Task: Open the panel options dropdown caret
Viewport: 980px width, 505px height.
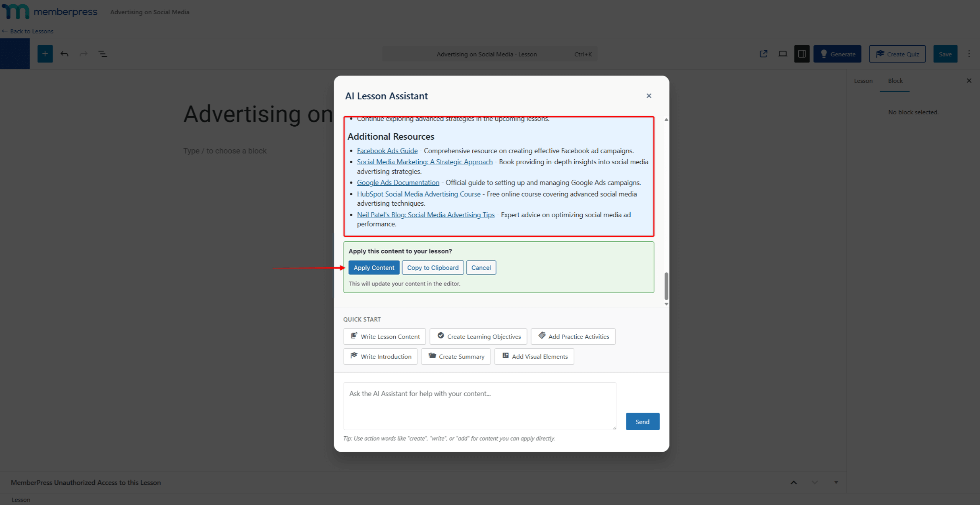Action: point(836,482)
